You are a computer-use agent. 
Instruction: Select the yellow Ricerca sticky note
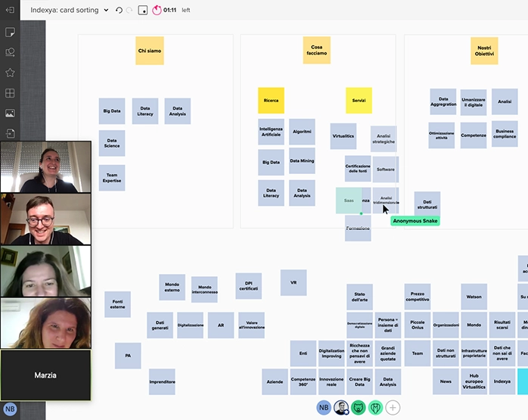point(271,100)
